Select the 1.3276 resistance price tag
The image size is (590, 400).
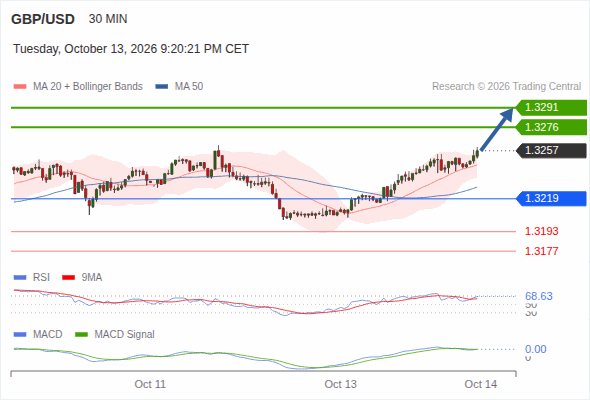[551, 127]
